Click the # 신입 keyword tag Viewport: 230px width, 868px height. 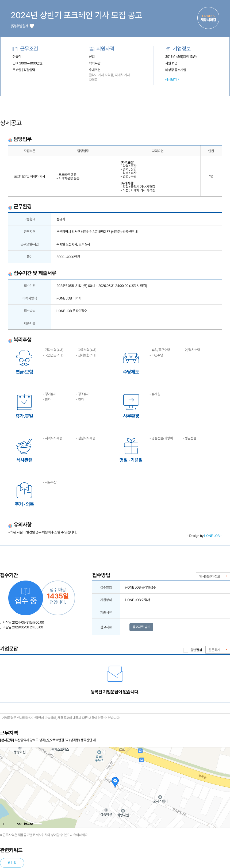coord(12,863)
